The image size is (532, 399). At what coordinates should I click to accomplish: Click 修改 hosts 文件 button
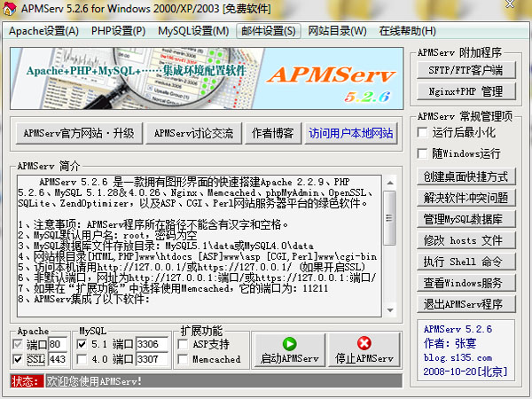coord(465,240)
